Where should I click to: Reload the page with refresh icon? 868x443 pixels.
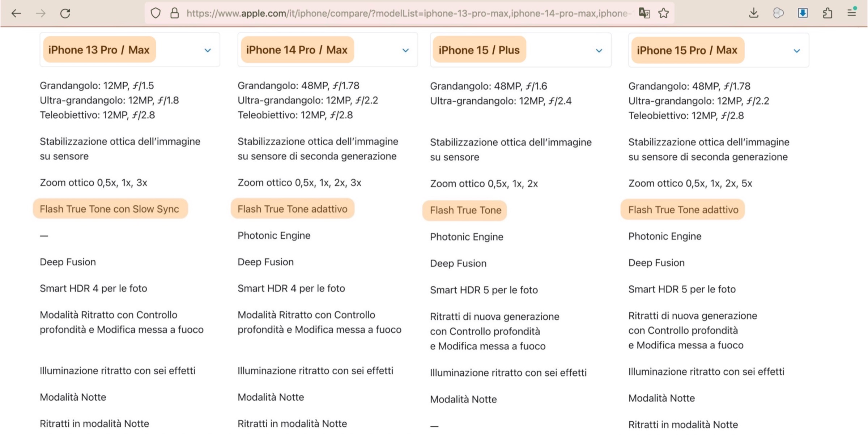(65, 13)
